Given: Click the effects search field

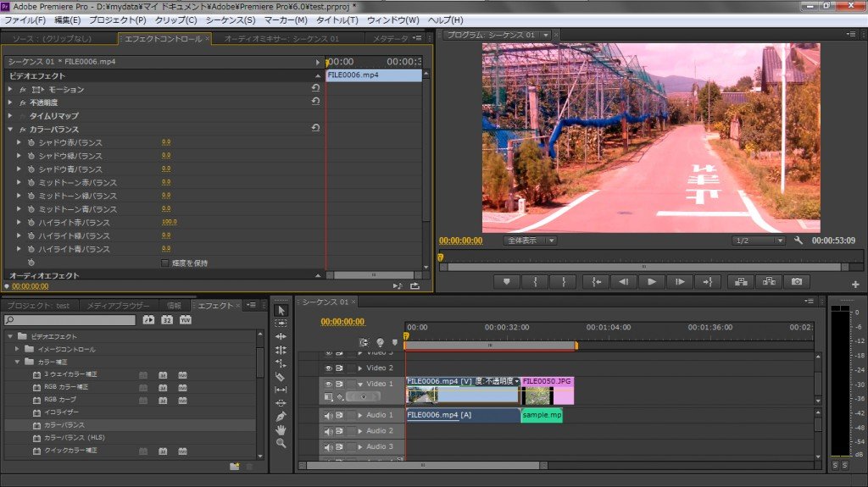Looking at the screenshot, I should (x=70, y=320).
